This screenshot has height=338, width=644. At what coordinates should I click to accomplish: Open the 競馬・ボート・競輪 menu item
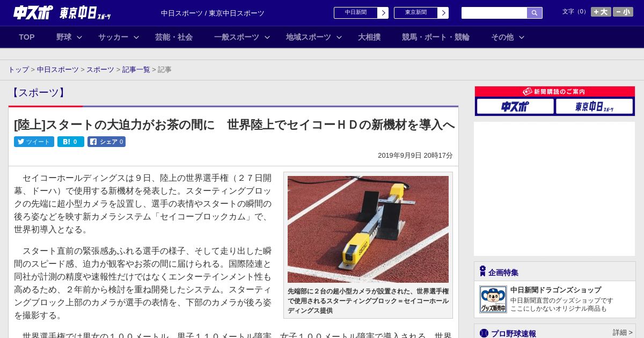(x=436, y=37)
